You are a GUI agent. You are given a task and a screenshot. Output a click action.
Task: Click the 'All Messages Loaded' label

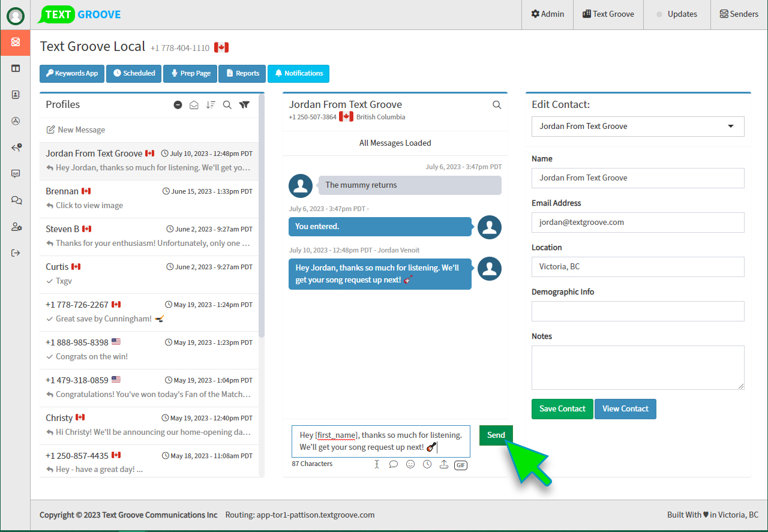(x=395, y=143)
